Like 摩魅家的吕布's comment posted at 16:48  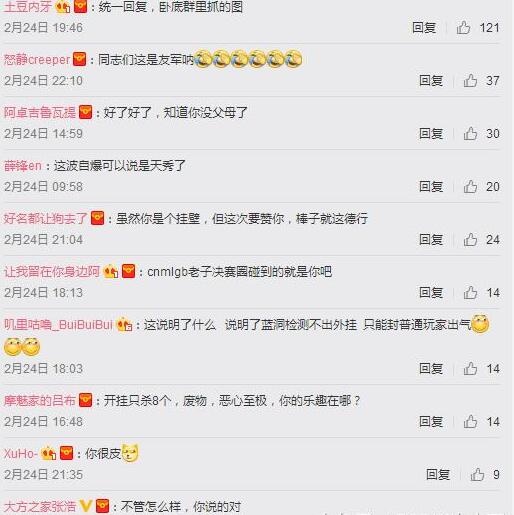tap(470, 421)
